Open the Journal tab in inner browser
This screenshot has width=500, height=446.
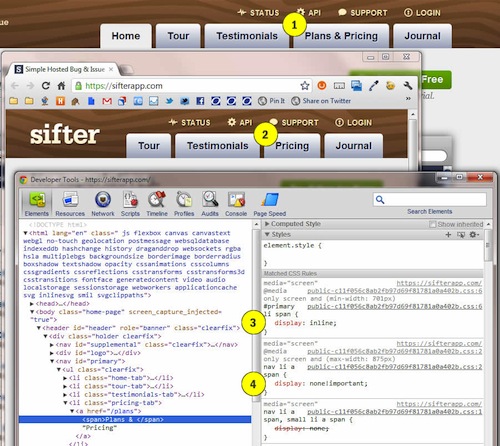coord(353,146)
